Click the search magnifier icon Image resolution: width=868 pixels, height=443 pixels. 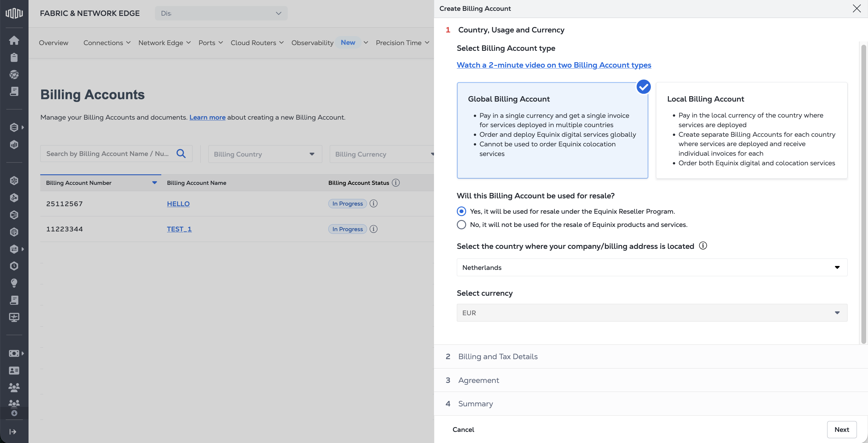[181, 154]
